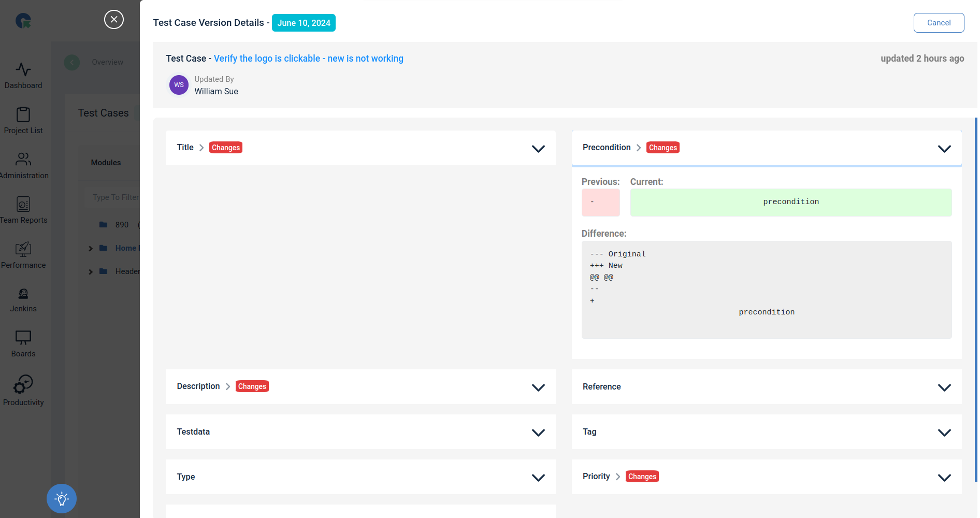
Task: Click the Dashboard menu label
Action: point(23,85)
